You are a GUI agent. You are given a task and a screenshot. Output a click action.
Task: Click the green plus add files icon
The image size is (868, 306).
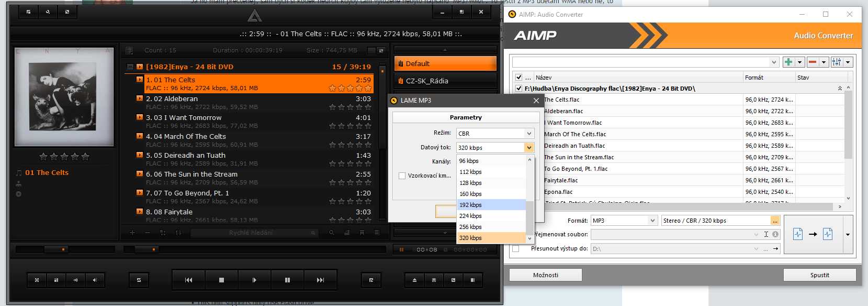click(x=788, y=62)
